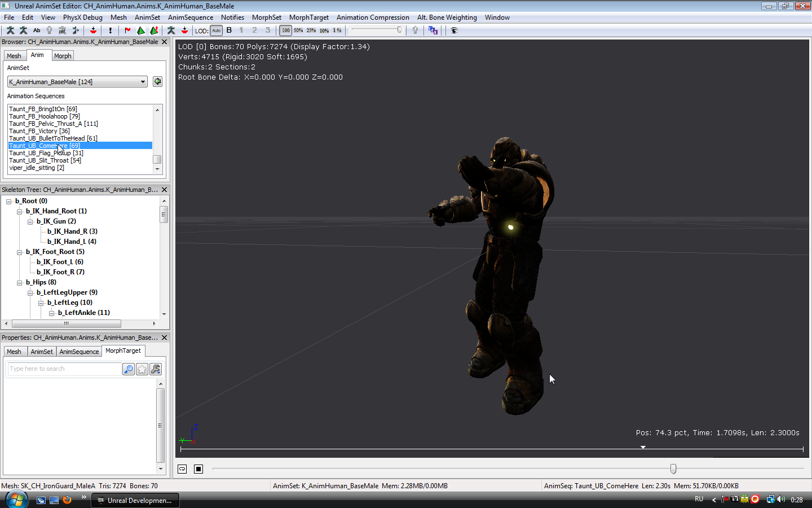Open the AnimSequence menu
The height and width of the screenshot is (508, 812).
pos(190,17)
